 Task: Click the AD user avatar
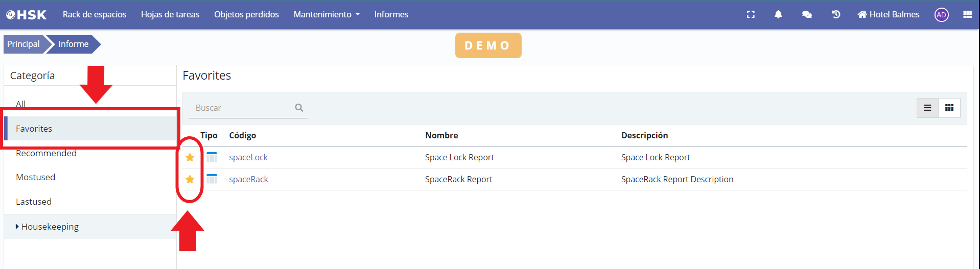click(941, 15)
